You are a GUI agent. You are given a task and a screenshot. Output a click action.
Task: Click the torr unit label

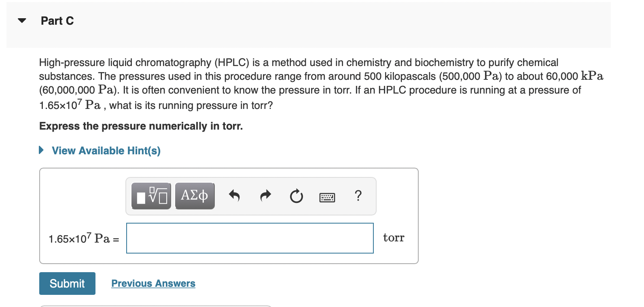coord(394,238)
